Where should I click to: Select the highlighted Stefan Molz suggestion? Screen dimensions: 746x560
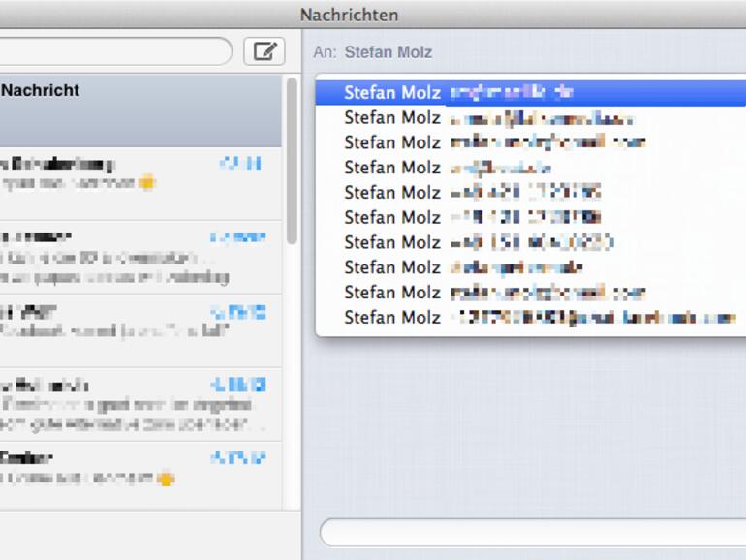click(x=531, y=92)
